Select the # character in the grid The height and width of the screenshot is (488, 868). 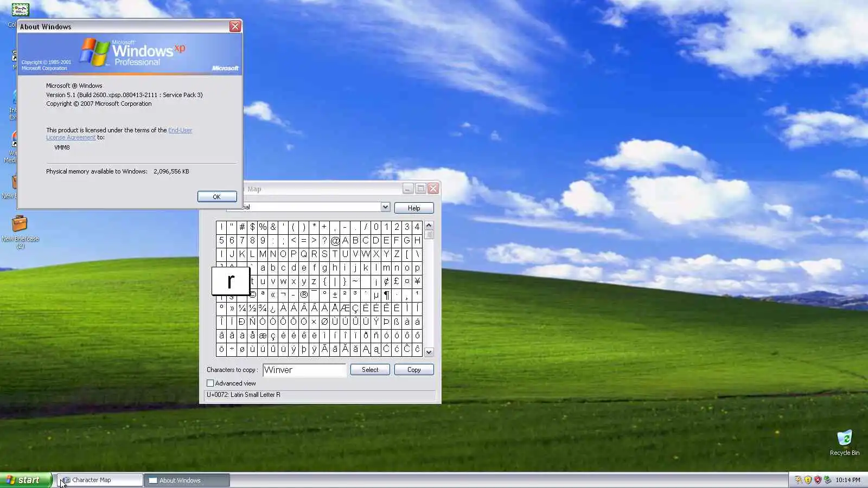(242, 227)
